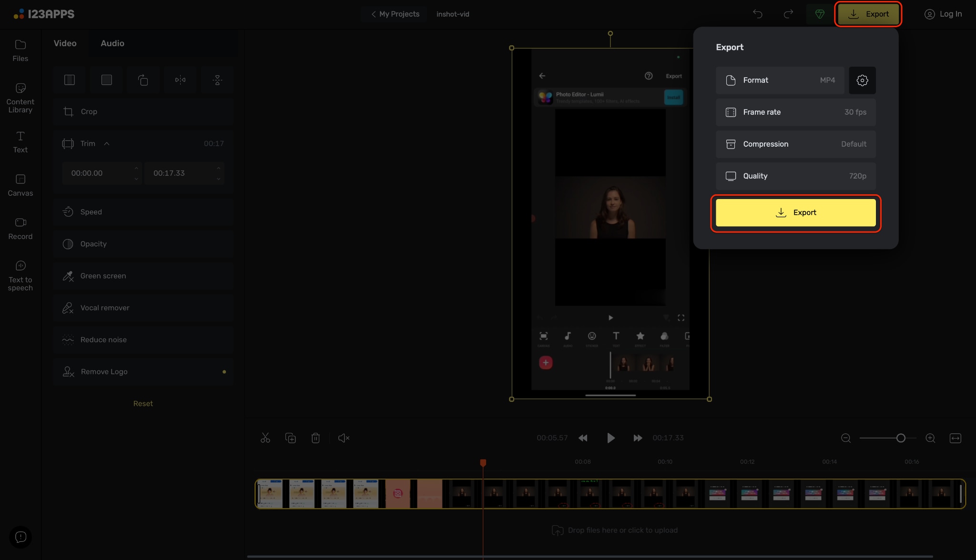Open advanced export settings with the gear
The height and width of the screenshot is (560, 976).
pyautogui.click(x=862, y=80)
